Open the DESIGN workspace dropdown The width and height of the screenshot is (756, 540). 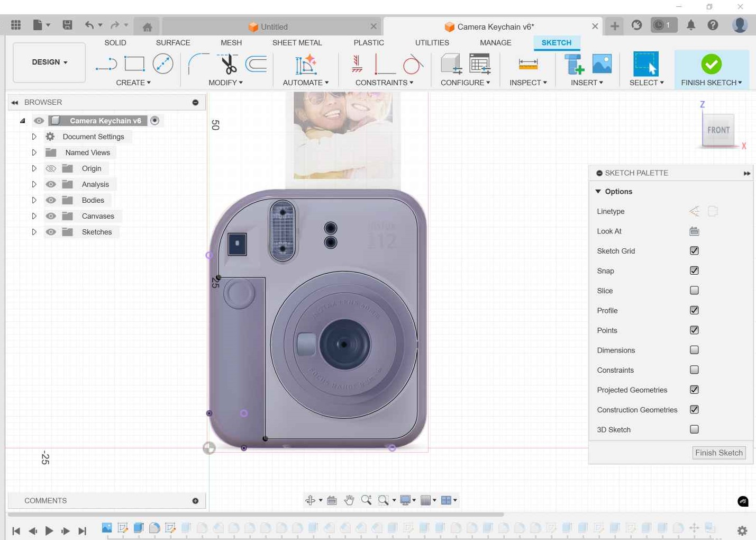(49, 62)
